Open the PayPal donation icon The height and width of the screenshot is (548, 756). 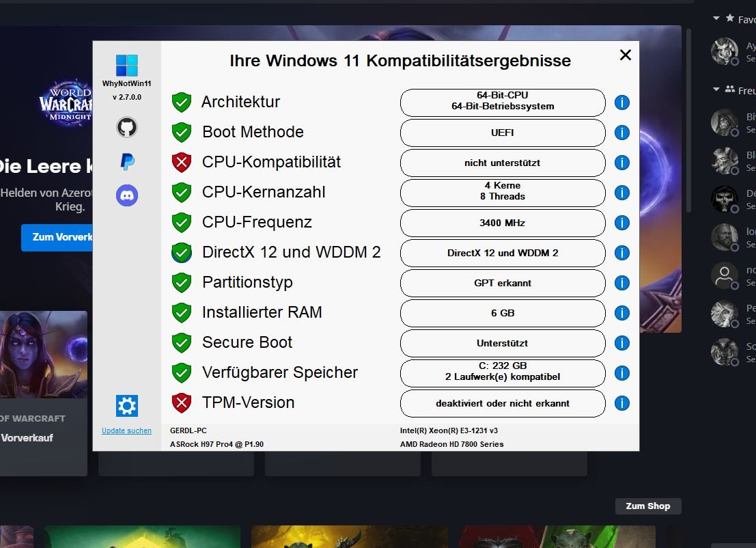point(127,162)
